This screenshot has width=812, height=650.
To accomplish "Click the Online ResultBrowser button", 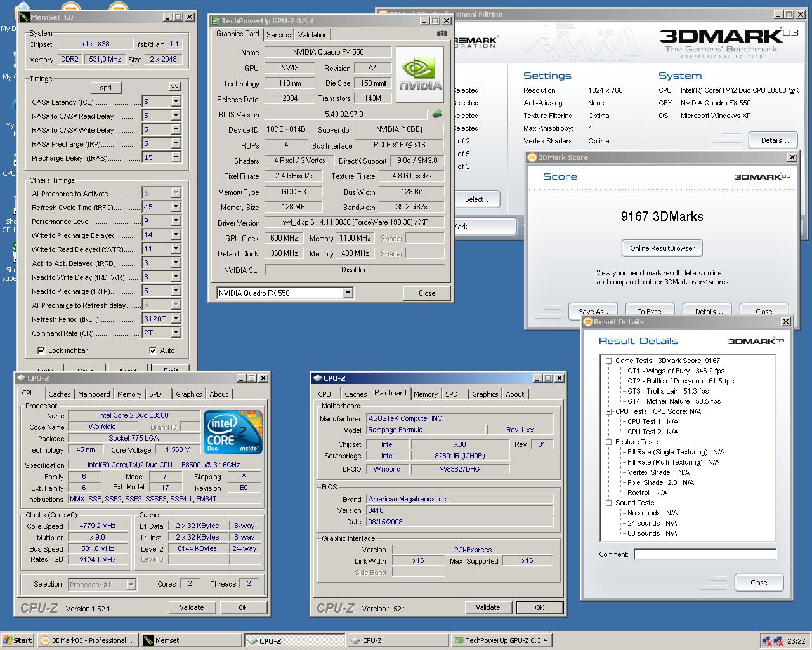I will 662,248.
